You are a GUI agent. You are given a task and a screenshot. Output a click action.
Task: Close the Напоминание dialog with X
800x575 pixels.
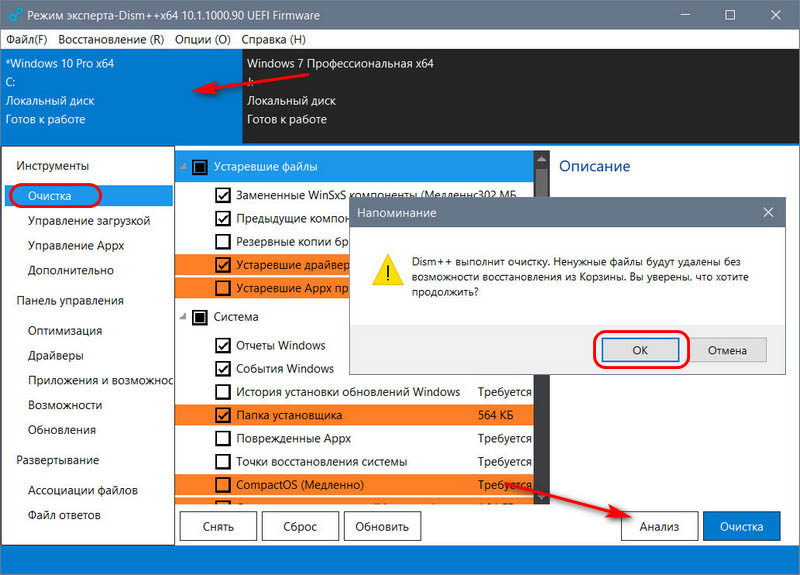(x=768, y=213)
